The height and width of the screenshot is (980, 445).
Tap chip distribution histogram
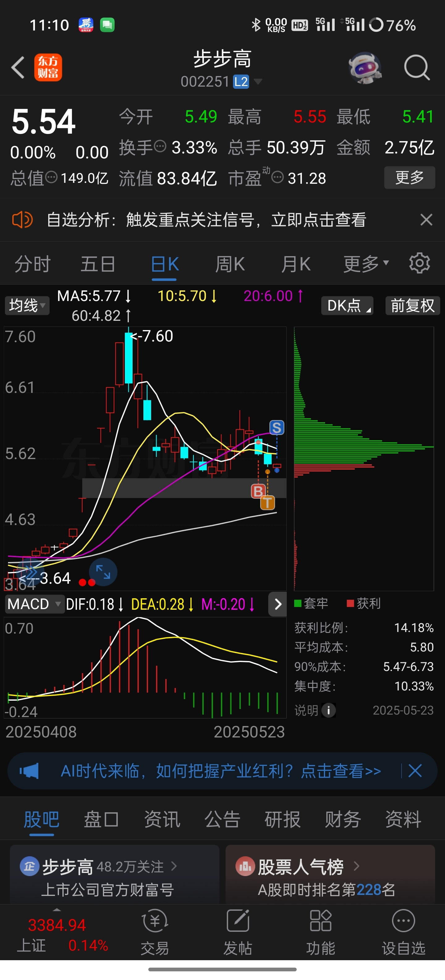[364, 458]
